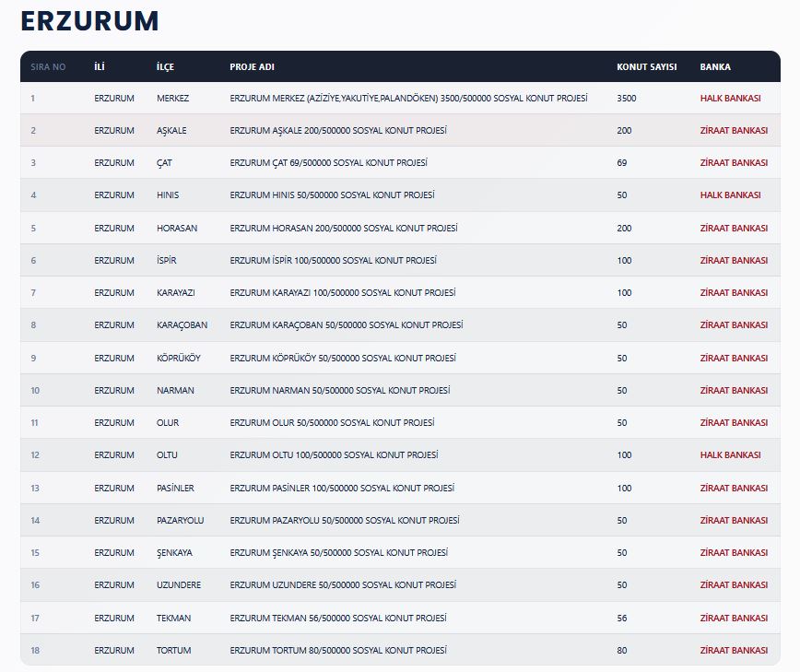Click ERZURUM AŞKALE 200/500000 project name

pos(337,131)
